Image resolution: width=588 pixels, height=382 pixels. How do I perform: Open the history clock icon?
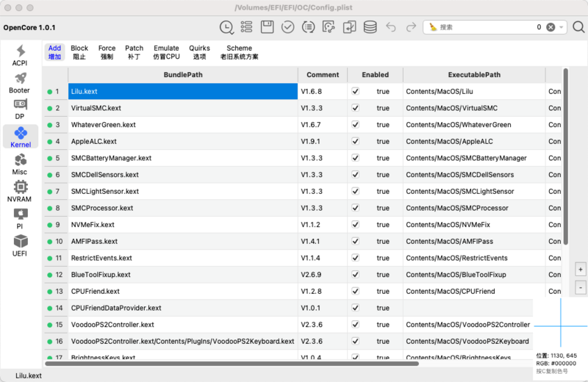click(x=226, y=27)
